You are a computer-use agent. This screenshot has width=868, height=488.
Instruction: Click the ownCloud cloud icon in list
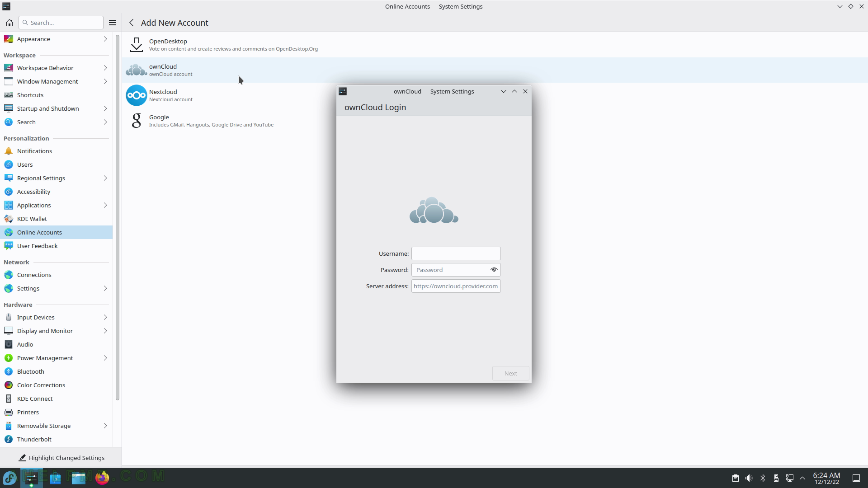pyautogui.click(x=136, y=70)
